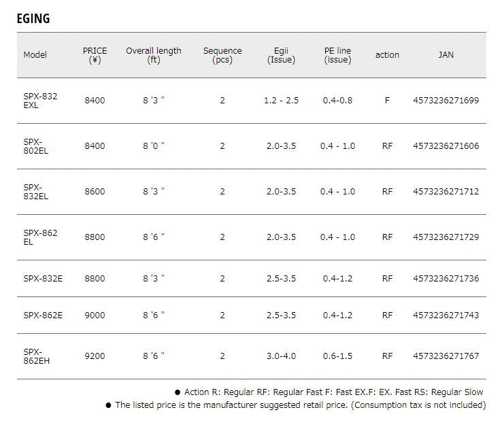
Task: Click the 3.0-4.0 Egii value
Action: [x=281, y=356]
